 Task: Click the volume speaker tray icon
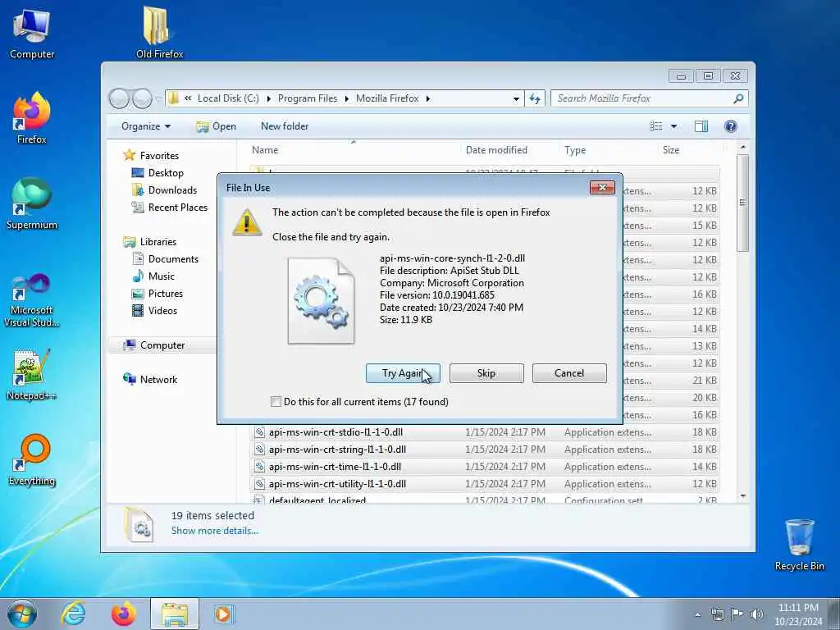pyautogui.click(x=756, y=614)
